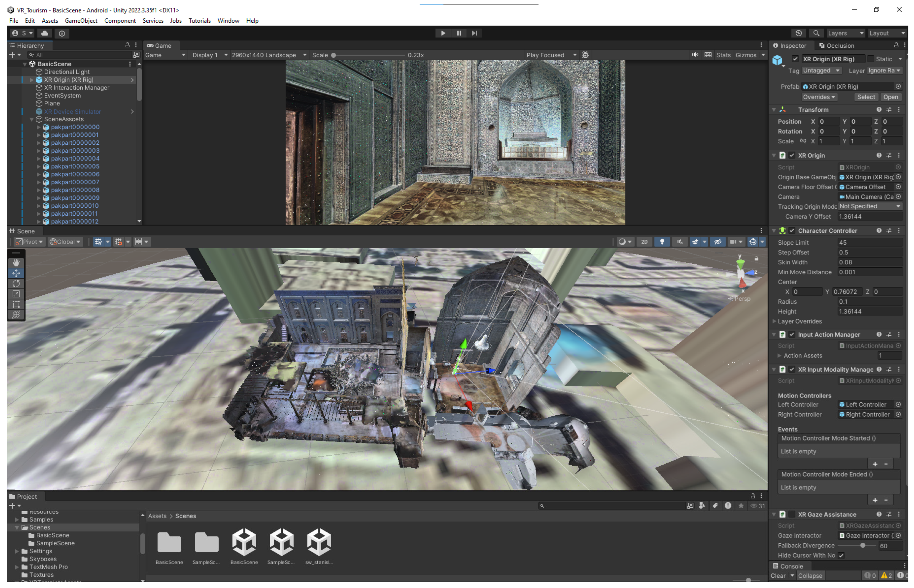Select the Rect tool

click(x=16, y=304)
